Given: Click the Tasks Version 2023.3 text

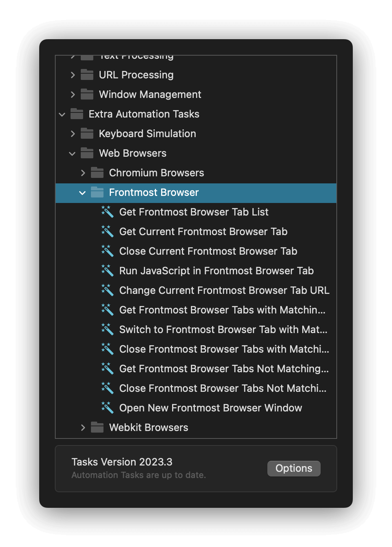Looking at the screenshot, I should [122, 462].
